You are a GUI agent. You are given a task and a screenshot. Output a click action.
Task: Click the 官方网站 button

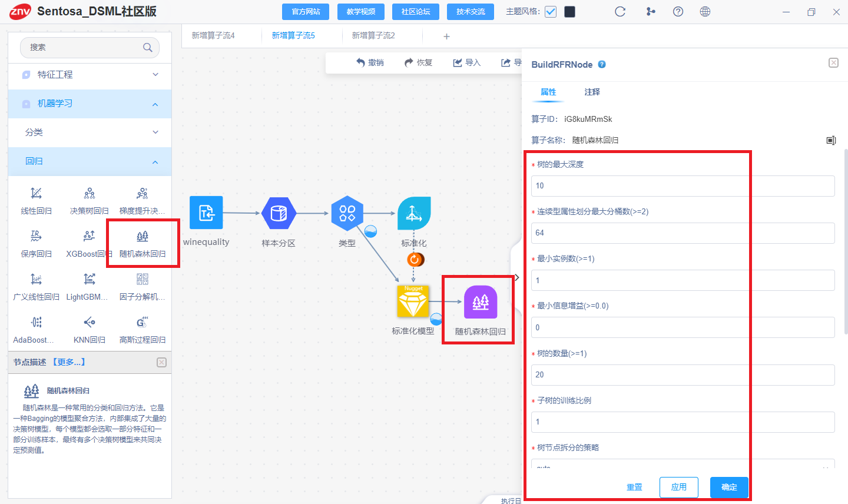(x=306, y=12)
